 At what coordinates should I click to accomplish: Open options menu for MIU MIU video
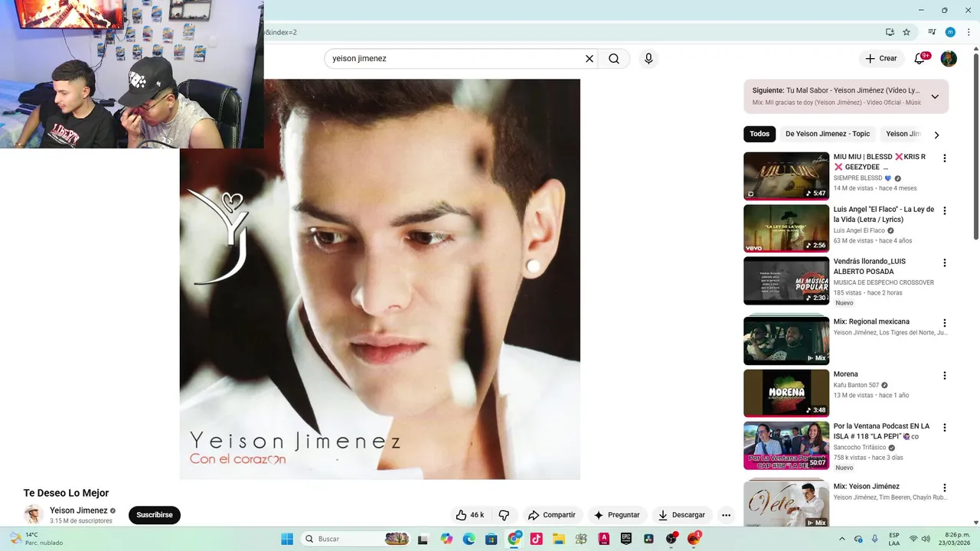[944, 158]
